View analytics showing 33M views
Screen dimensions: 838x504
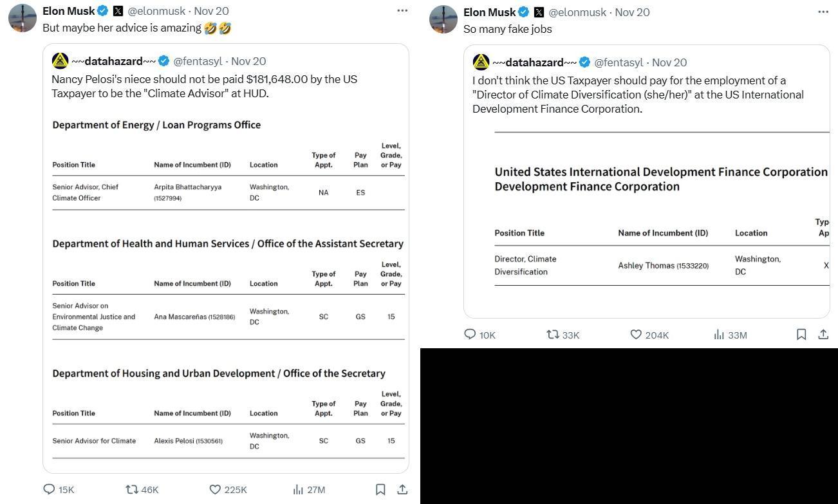tap(719, 335)
